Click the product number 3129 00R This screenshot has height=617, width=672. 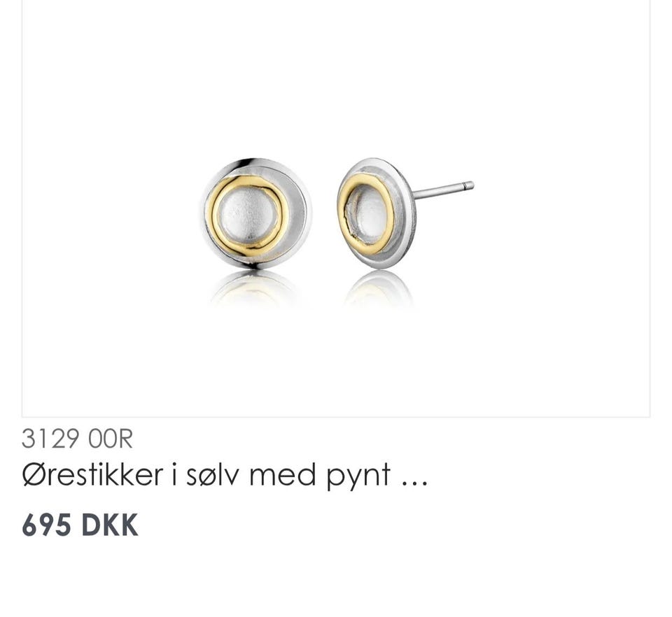77,439
